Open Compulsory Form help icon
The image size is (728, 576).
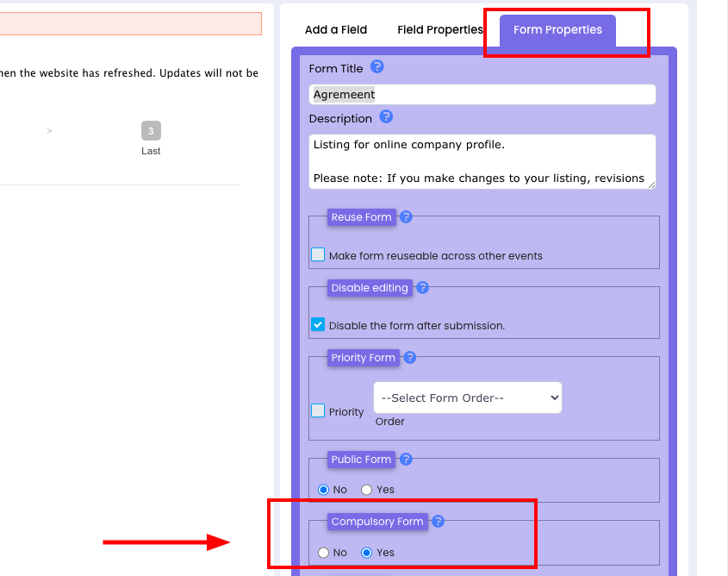click(438, 521)
